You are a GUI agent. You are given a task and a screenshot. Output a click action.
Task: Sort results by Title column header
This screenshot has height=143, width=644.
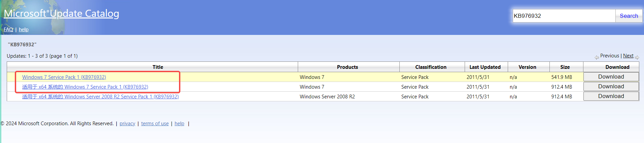click(157, 67)
